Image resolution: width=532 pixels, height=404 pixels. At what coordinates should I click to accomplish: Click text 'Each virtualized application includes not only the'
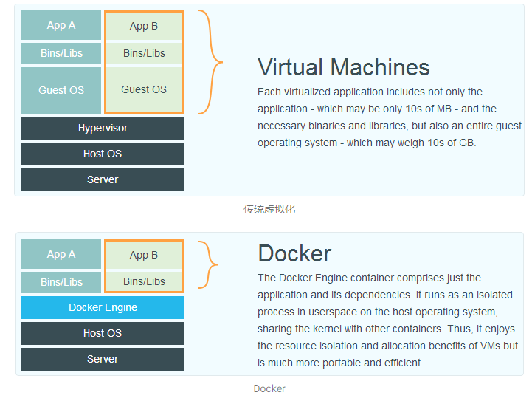click(370, 92)
